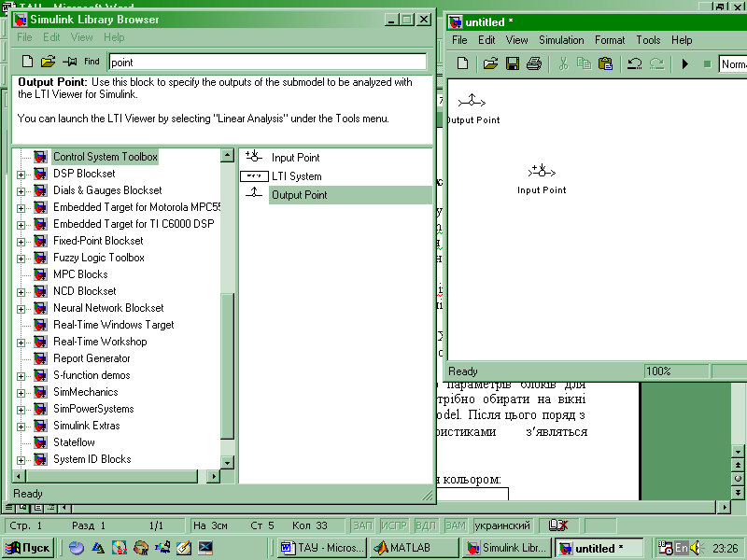The image size is (747, 560).
Task: Open Tools menu in untitled window
Action: tap(648, 40)
